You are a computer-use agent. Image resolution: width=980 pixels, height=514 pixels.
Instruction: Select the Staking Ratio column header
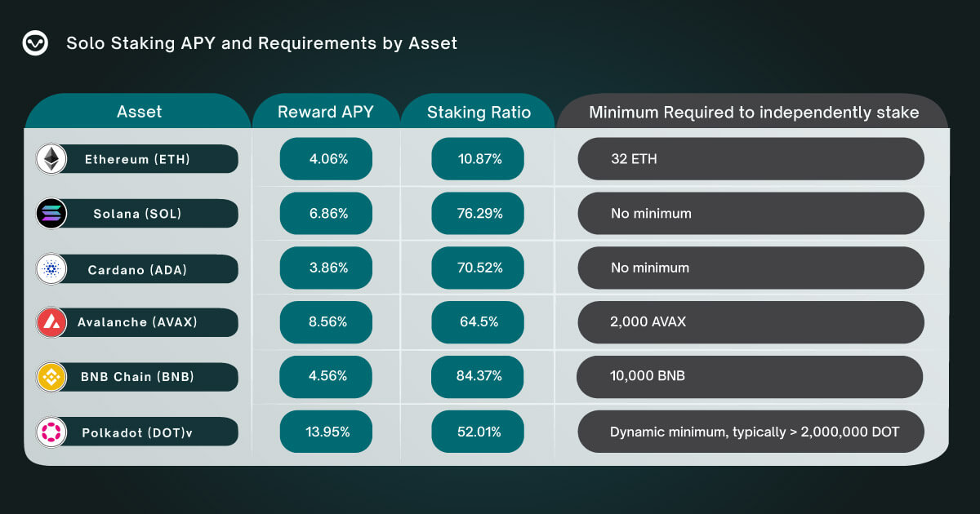479,112
